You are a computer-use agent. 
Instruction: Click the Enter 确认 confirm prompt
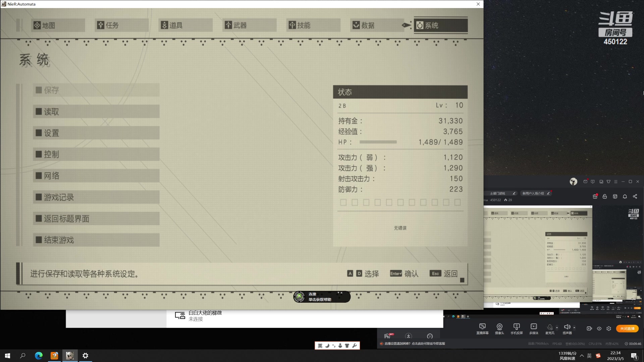tap(404, 274)
